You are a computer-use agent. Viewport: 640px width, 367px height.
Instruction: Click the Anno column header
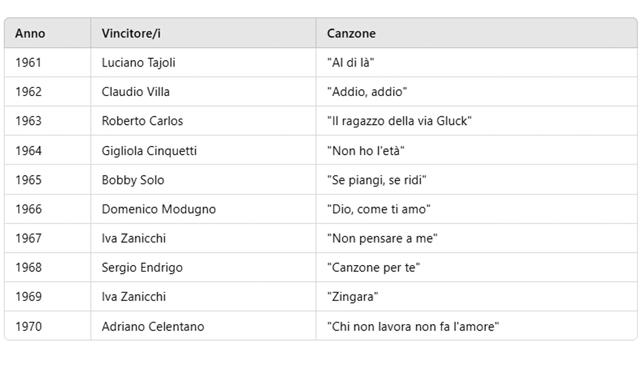coord(48,33)
